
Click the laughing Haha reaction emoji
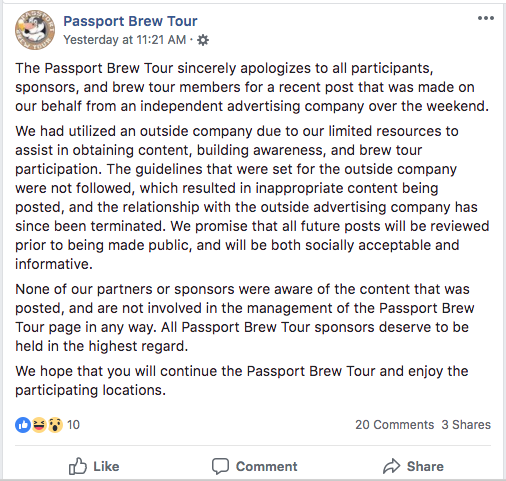pos(39,425)
